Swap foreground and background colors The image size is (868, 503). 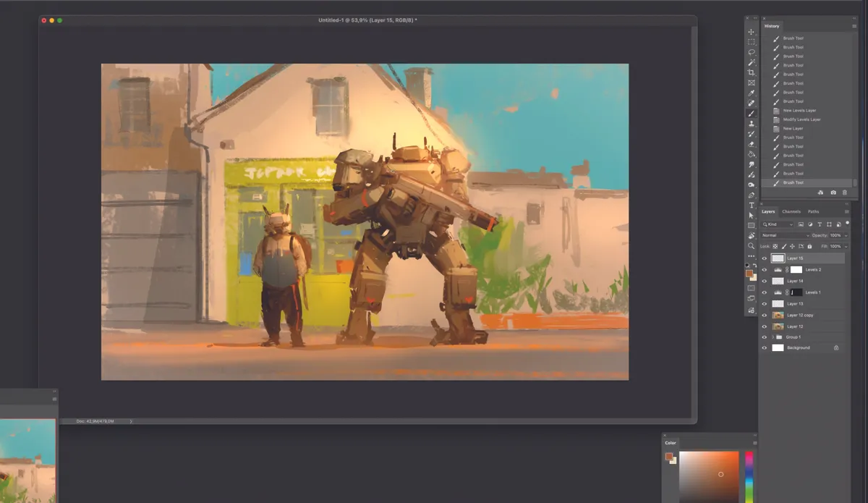coord(754,266)
